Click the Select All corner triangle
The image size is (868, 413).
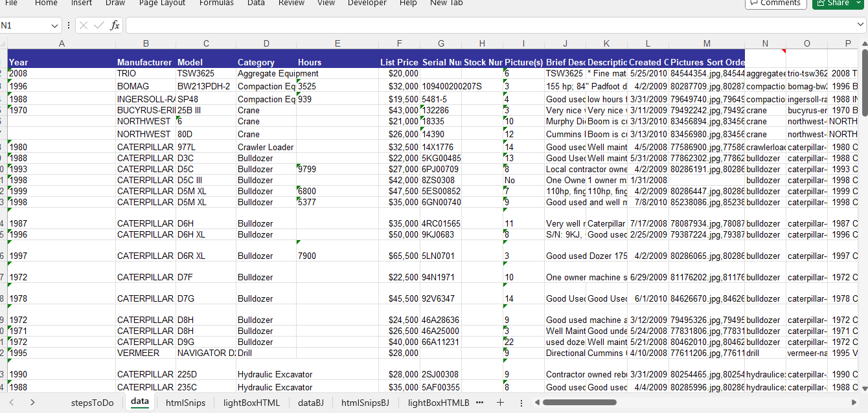point(4,43)
